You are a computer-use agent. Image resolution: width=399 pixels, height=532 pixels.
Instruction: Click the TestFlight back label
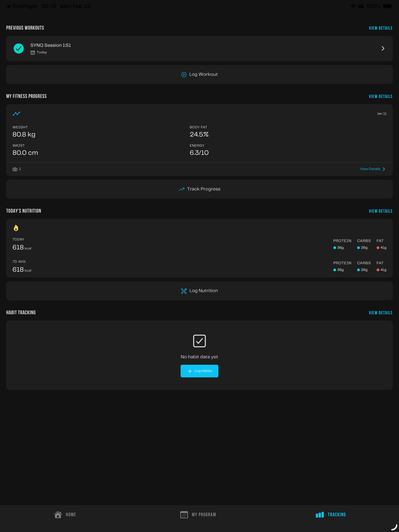25,6
